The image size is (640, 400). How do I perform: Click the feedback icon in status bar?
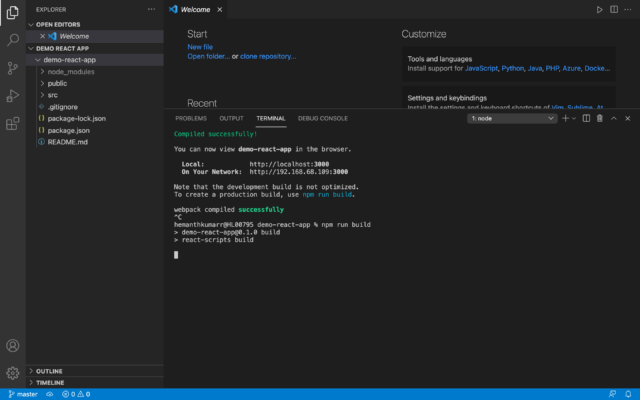click(x=612, y=394)
